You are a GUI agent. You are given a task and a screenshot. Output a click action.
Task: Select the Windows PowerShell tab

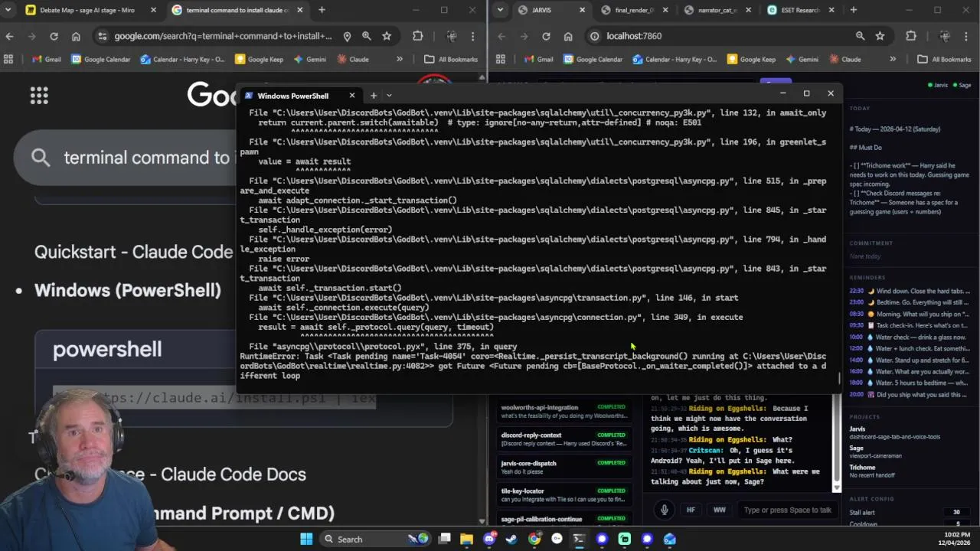(x=300, y=96)
